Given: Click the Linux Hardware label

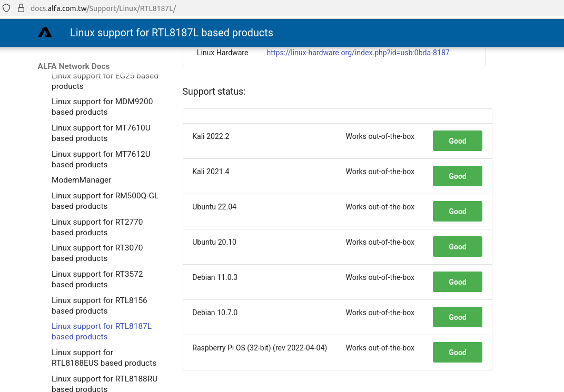Looking at the screenshot, I should point(222,53).
